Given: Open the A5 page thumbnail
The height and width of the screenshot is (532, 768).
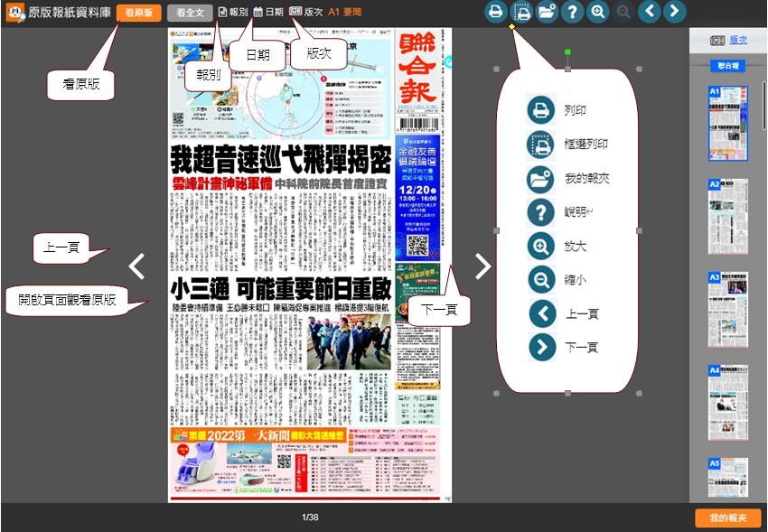Looking at the screenshot, I should point(728,478).
